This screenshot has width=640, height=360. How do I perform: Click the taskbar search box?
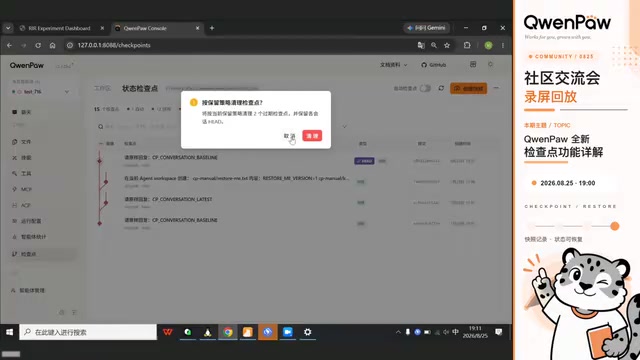[x=88, y=332]
